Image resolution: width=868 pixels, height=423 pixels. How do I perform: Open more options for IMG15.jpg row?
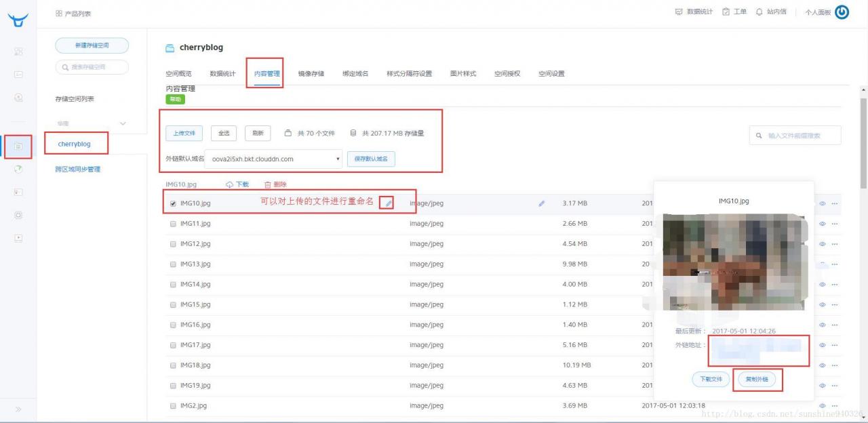[835, 304]
